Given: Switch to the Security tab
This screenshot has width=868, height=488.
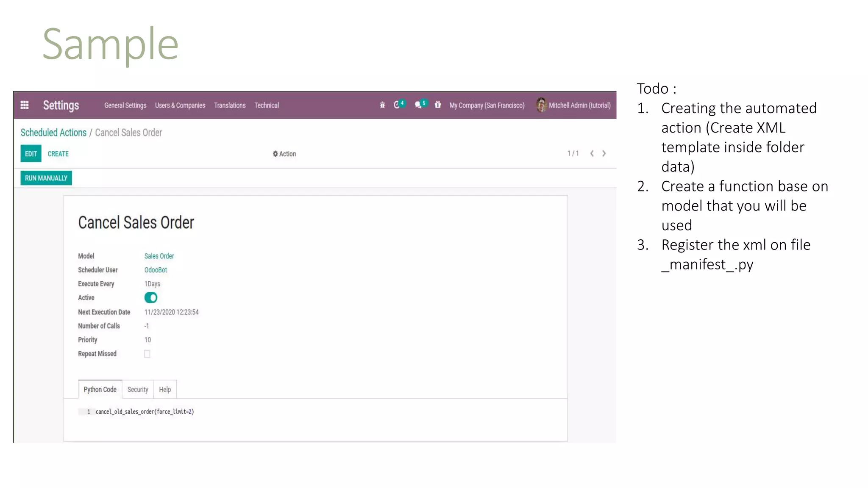Looking at the screenshot, I should point(138,389).
